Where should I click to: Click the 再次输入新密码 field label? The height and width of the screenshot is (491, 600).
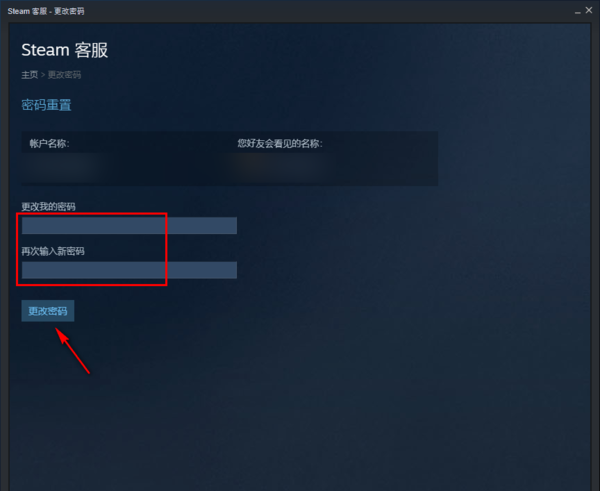(53, 251)
